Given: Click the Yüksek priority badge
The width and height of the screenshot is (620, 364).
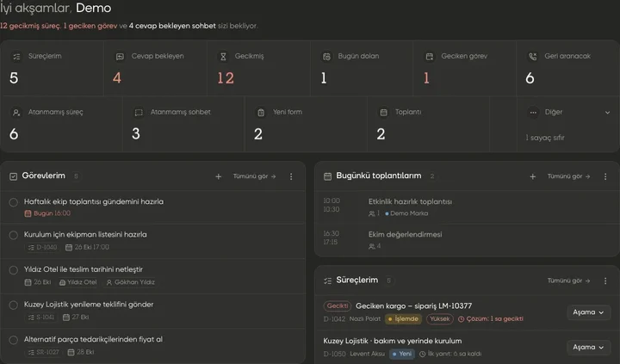Looking at the screenshot, I should click(x=440, y=319).
